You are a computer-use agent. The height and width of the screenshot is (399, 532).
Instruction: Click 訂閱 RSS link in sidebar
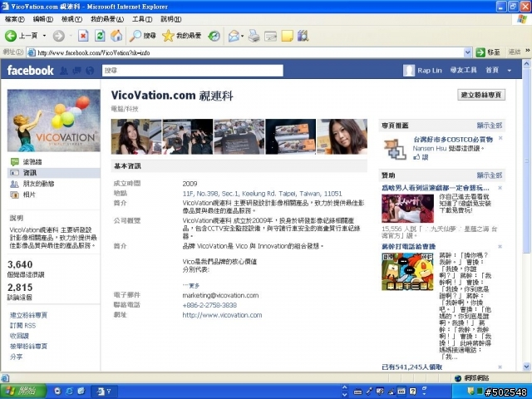pyautogui.click(x=22, y=326)
